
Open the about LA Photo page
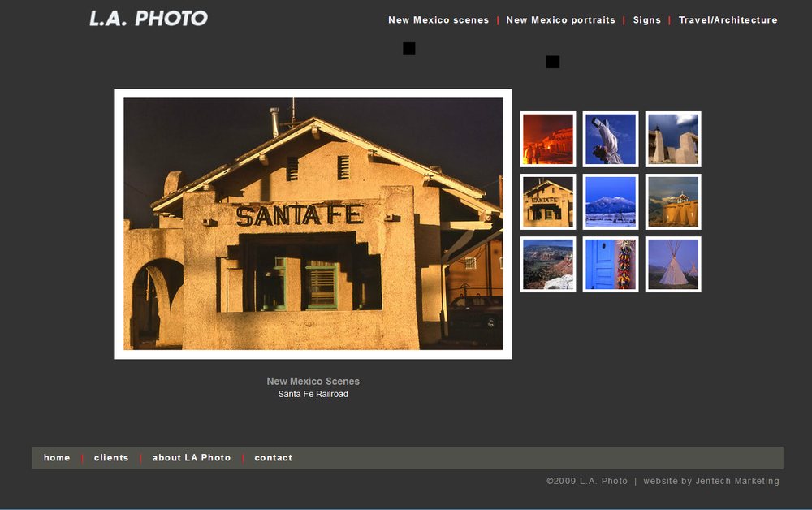(x=191, y=458)
